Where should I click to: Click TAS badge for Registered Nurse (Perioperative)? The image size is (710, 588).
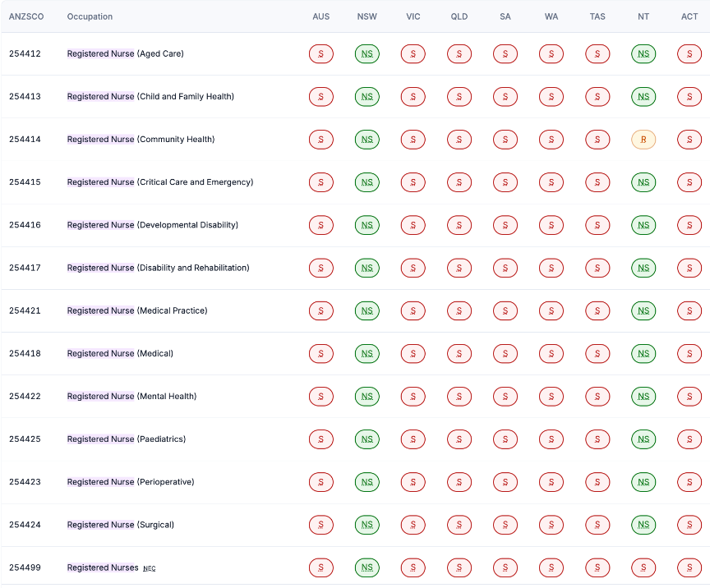point(597,482)
